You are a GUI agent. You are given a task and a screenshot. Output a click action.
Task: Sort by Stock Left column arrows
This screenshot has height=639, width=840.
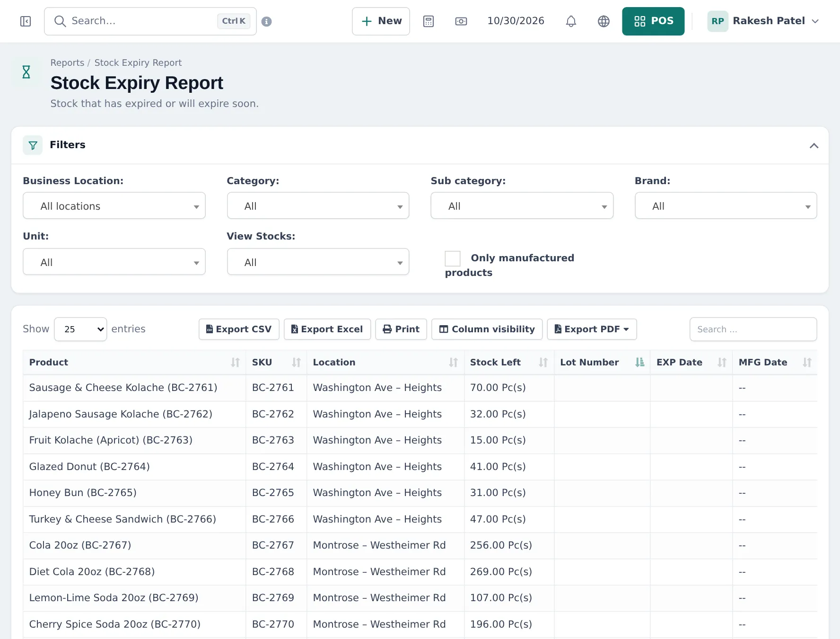coord(543,363)
